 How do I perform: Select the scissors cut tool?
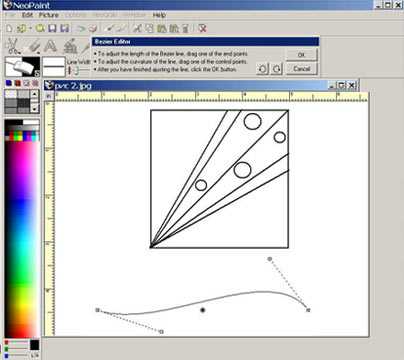point(13,46)
